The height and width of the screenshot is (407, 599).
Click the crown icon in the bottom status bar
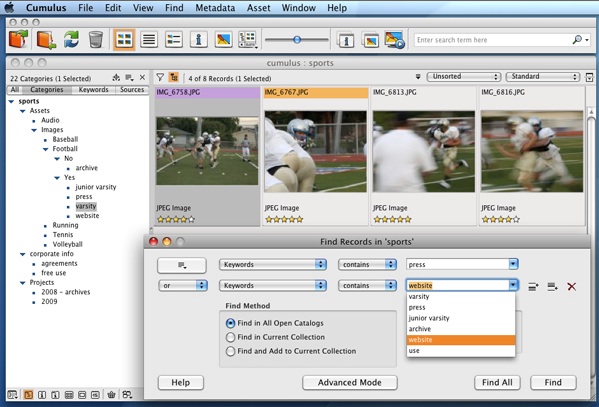(x=111, y=395)
